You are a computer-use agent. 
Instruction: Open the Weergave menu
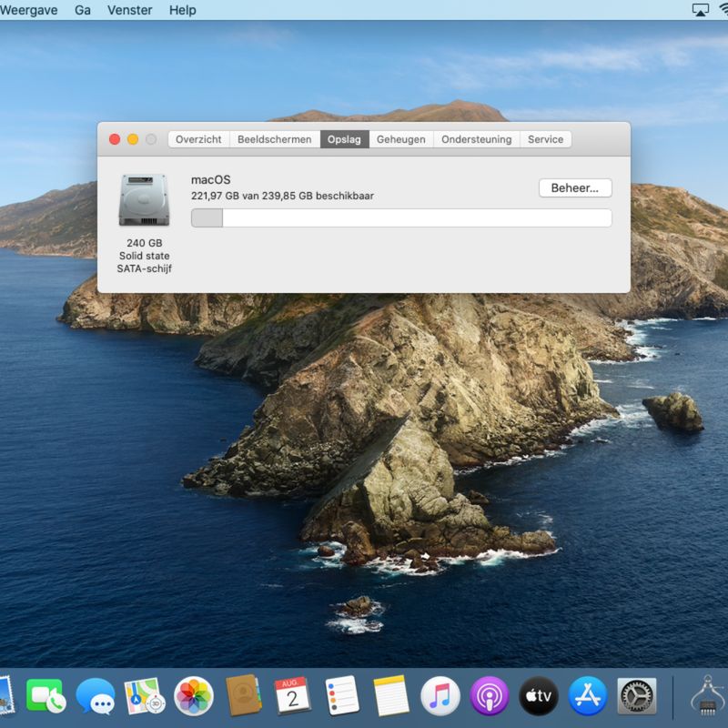[28, 10]
